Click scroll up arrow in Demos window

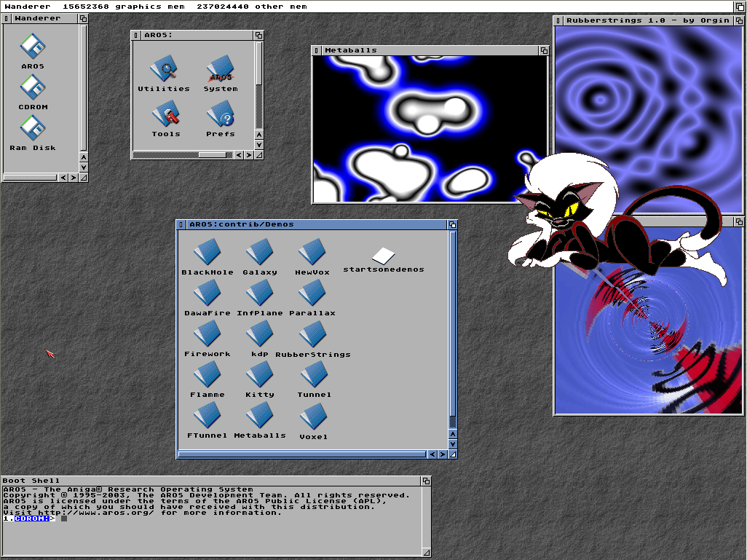(x=453, y=434)
